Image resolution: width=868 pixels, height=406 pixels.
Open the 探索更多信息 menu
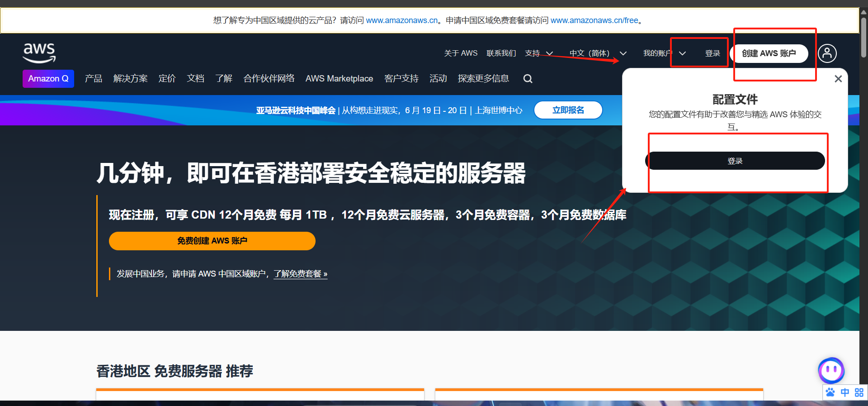pos(483,79)
